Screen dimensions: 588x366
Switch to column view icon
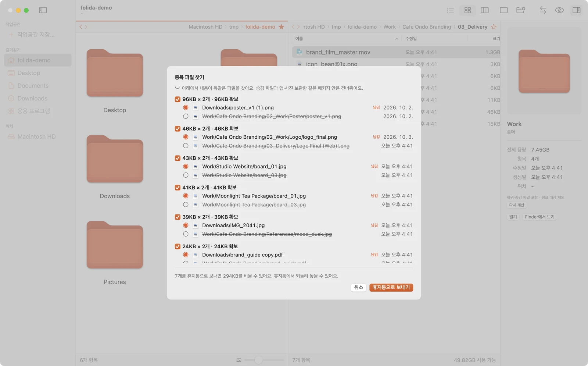pyautogui.click(x=485, y=10)
